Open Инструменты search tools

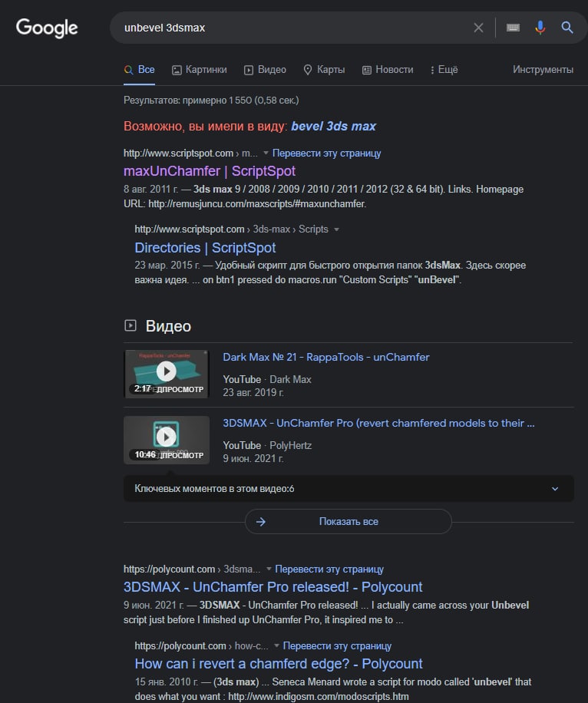pos(543,70)
